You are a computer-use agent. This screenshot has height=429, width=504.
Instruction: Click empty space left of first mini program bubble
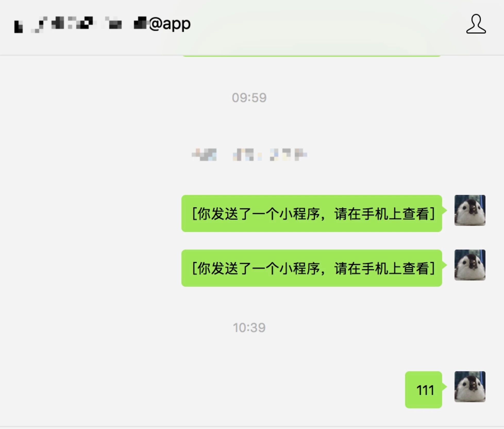(90, 213)
